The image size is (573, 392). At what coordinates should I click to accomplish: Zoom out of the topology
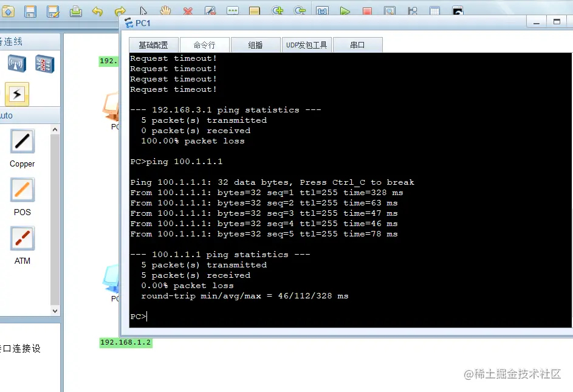click(x=300, y=10)
